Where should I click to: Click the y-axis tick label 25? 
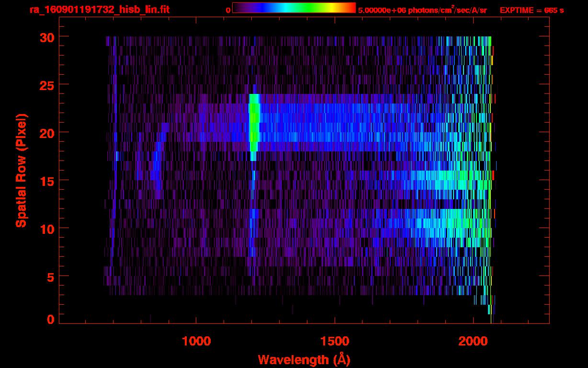(x=46, y=85)
